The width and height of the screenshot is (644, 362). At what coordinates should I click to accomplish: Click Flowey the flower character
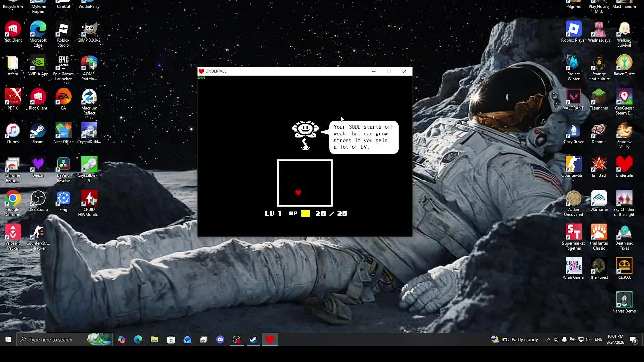(305, 135)
